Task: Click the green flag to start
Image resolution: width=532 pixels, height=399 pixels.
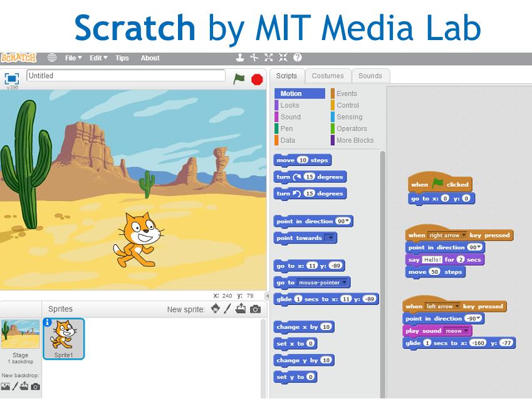Action: [239, 79]
